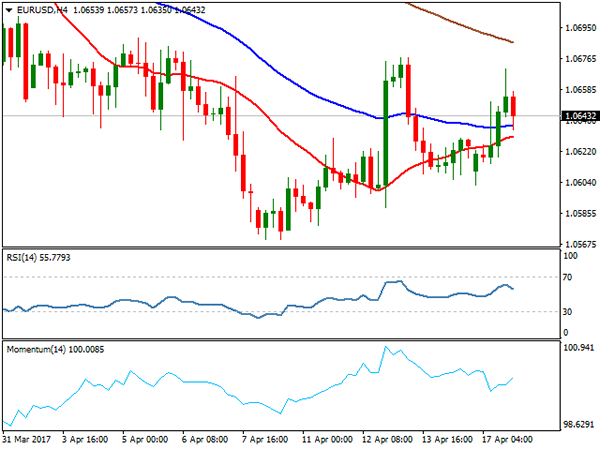Viewport: 600px width, 450px height.
Task: Select the 6 Apr 08:00 time label
Action: click(205, 439)
